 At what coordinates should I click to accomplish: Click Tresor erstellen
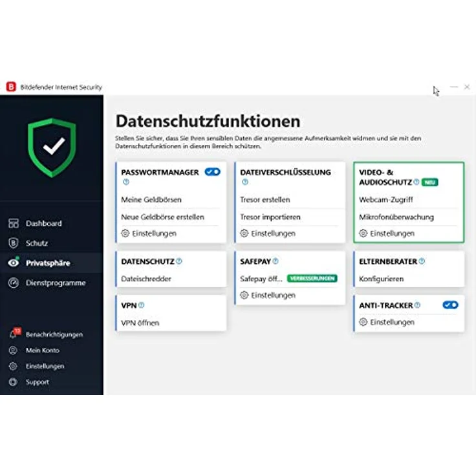point(265,200)
